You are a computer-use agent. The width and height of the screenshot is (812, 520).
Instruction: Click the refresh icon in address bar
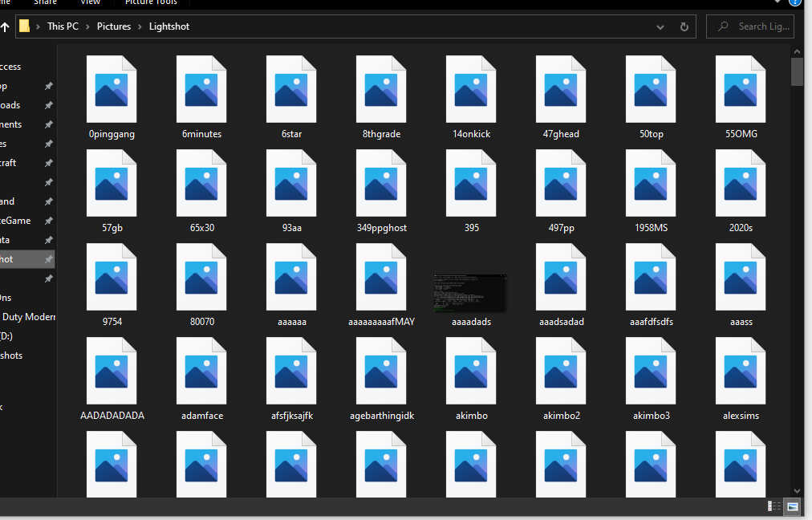(684, 26)
